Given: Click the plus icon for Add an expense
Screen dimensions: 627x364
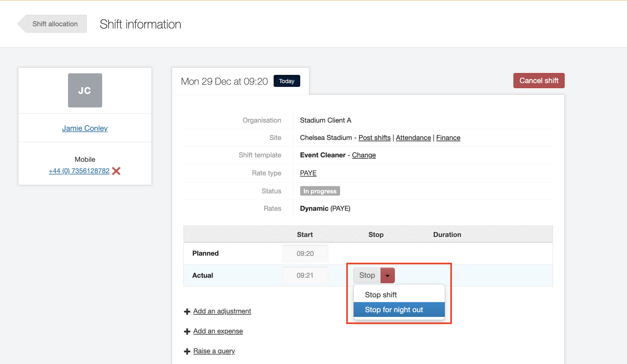Looking at the screenshot, I should [x=187, y=331].
